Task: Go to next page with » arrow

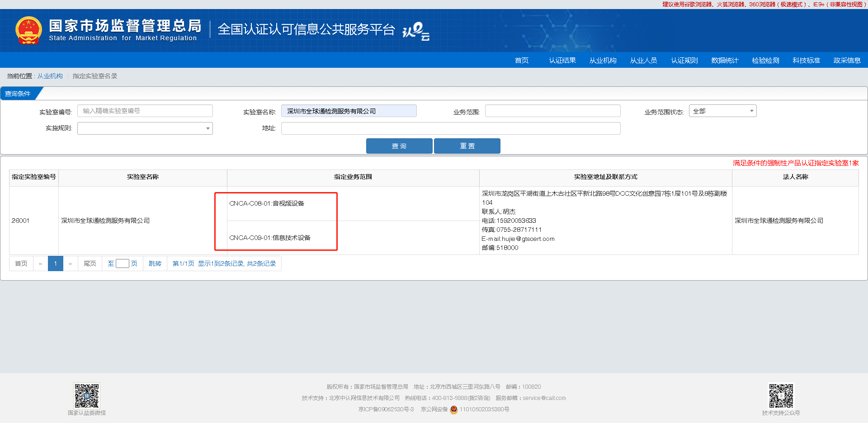Action: [x=70, y=263]
